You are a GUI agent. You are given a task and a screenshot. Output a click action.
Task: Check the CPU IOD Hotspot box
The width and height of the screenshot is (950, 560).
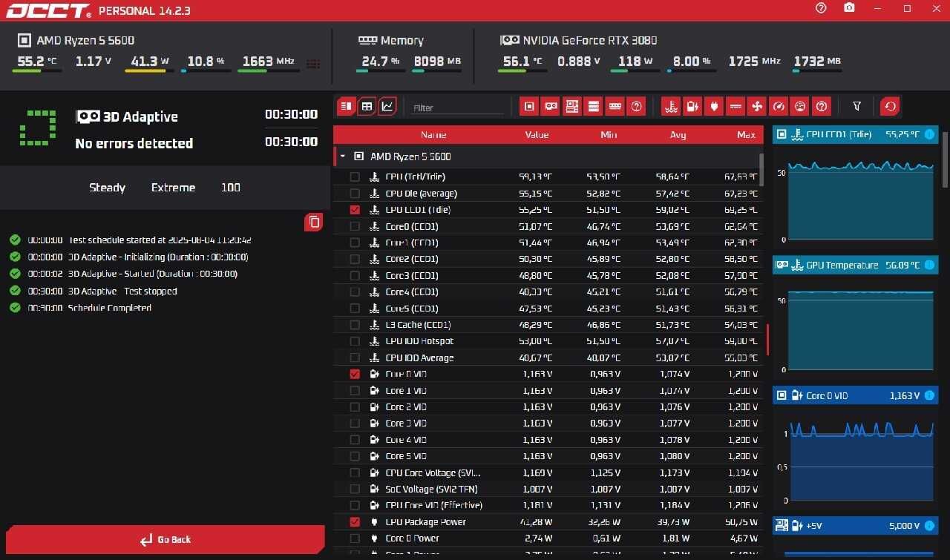coord(355,341)
